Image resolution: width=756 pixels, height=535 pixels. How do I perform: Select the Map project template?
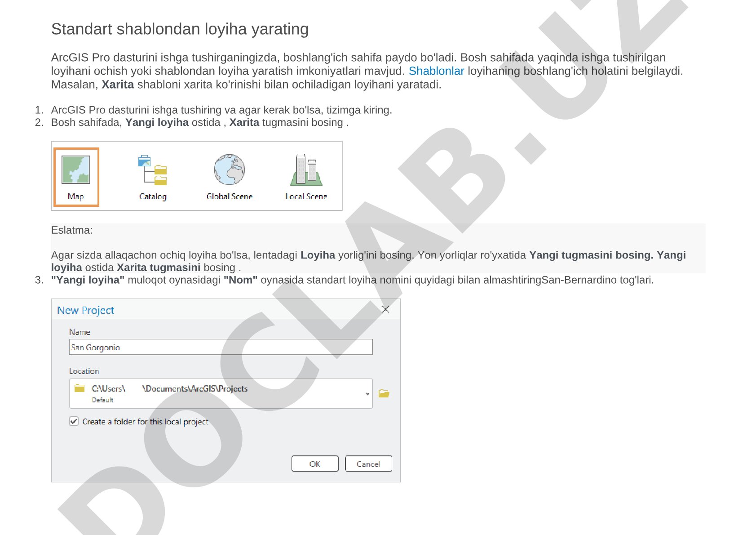[76, 177]
